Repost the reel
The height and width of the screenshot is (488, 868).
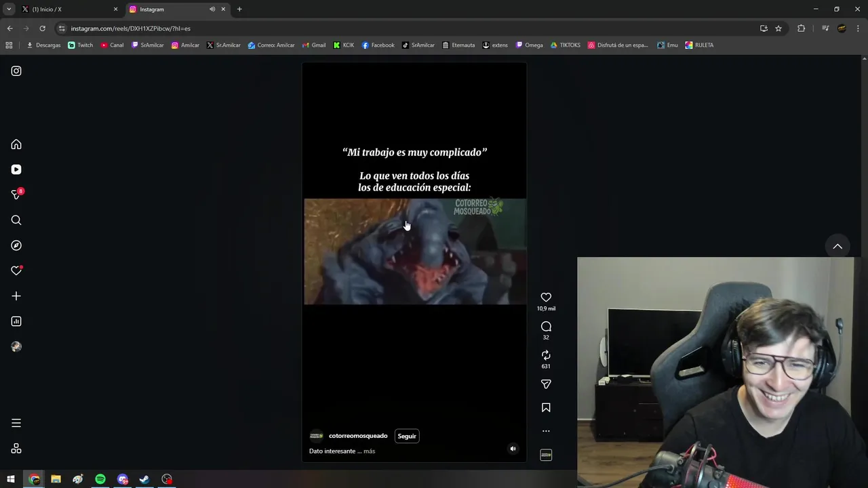pos(546,355)
